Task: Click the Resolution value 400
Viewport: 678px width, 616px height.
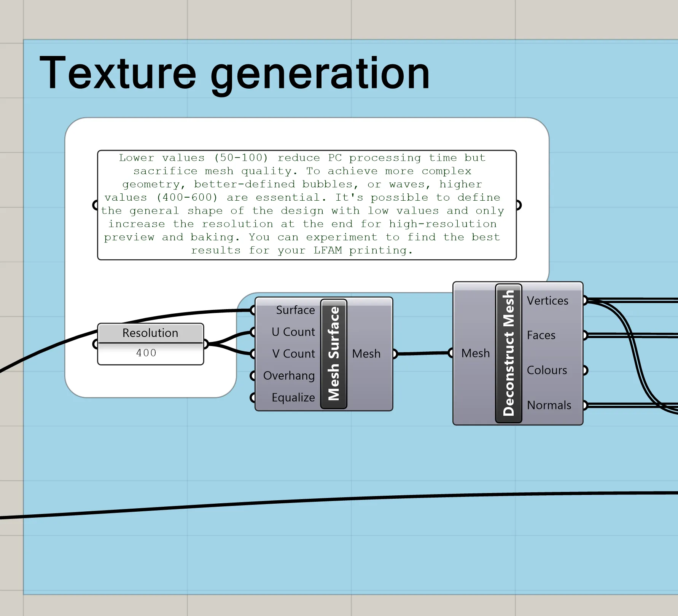Action: (x=146, y=353)
